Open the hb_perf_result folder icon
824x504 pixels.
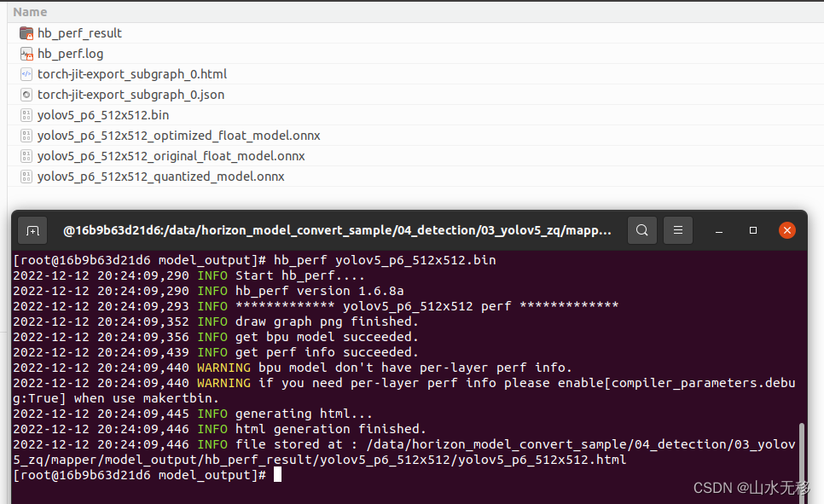coord(26,33)
